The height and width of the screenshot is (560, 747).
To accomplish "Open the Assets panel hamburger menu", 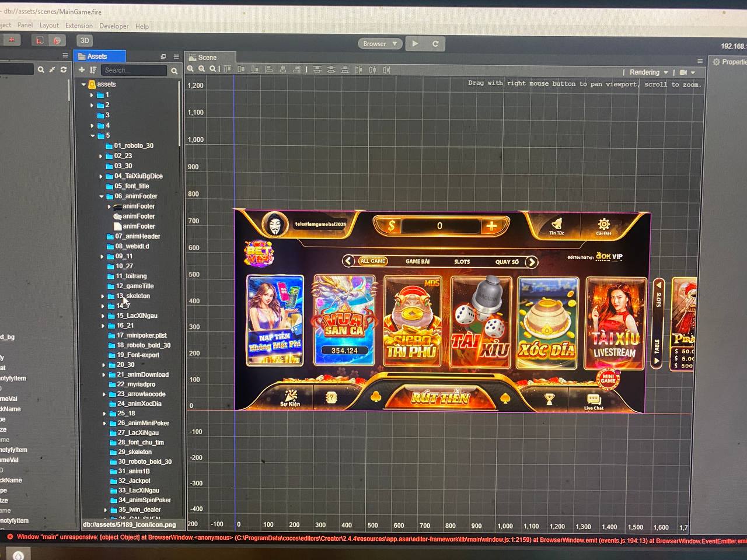I will [x=176, y=57].
